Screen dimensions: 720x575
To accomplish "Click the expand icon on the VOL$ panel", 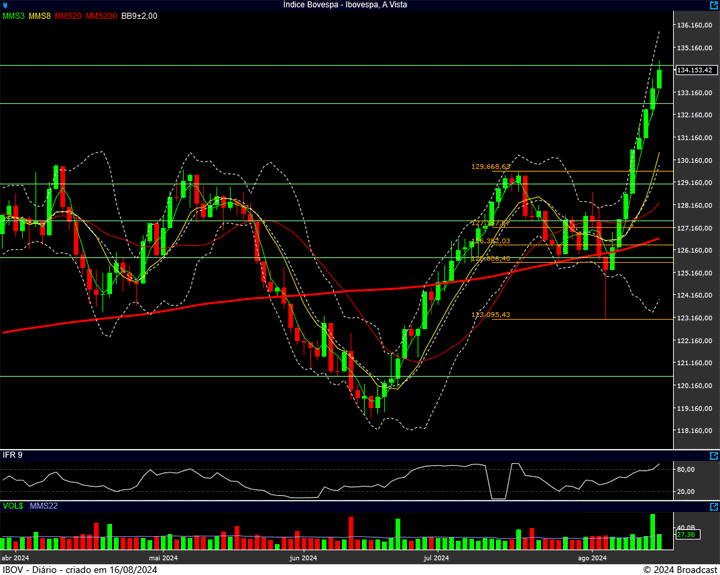I will (x=712, y=507).
